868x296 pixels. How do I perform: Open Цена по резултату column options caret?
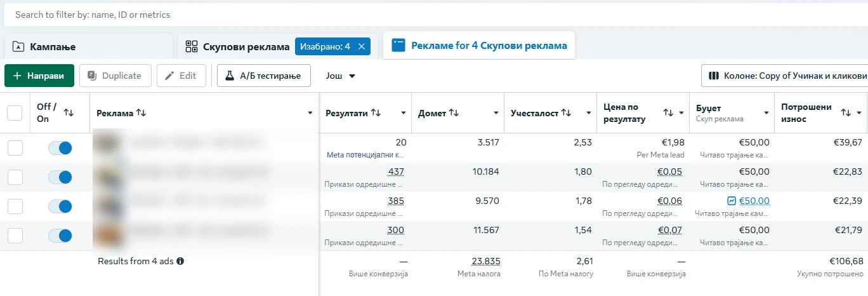click(681, 113)
